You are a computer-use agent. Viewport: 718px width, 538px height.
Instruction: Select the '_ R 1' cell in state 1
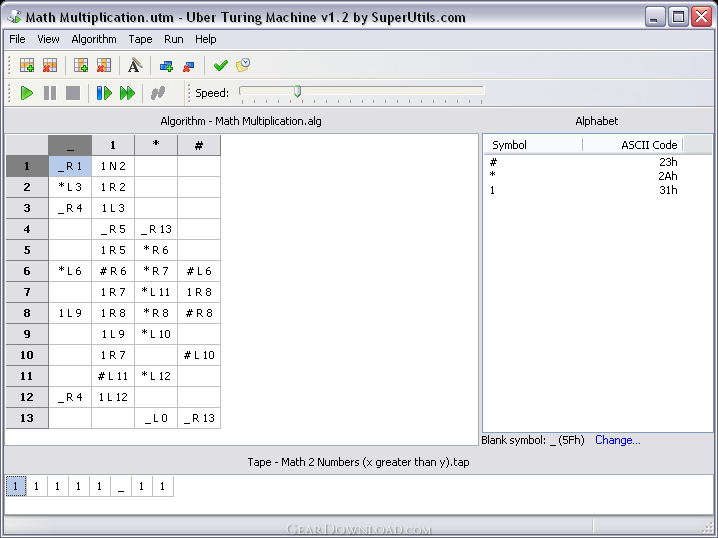(x=70, y=166)
